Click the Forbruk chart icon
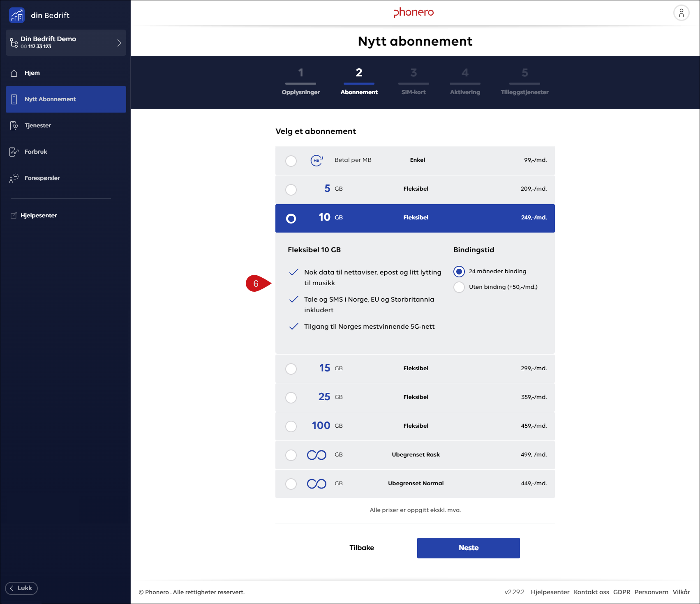This screenshot has width=700, height=604. 14,152
